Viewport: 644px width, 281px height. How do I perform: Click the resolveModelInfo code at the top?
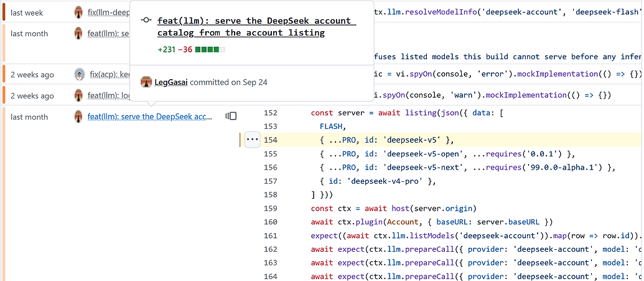[508, 12]
